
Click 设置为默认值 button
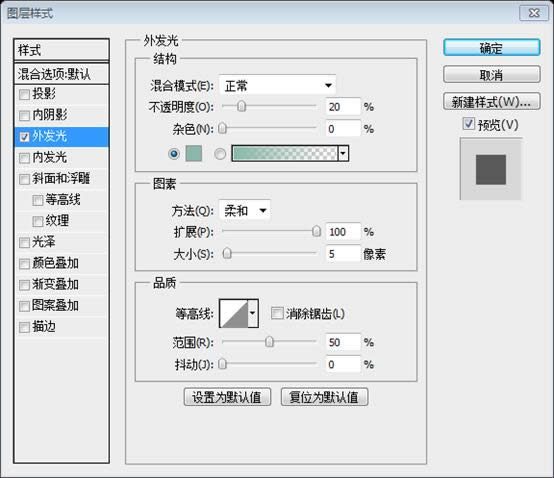[x=227, y=397]
